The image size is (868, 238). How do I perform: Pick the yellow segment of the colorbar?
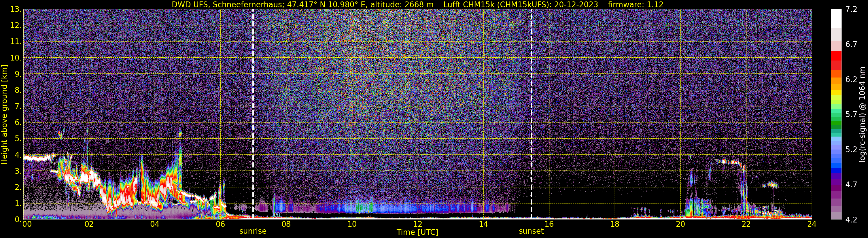(x=836, y=92)
